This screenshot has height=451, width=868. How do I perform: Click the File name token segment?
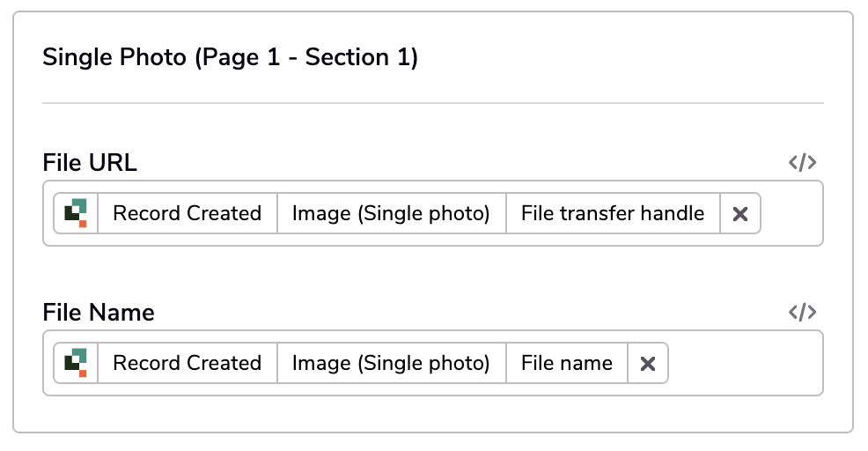pyautogui.click(x=567, y=364)
